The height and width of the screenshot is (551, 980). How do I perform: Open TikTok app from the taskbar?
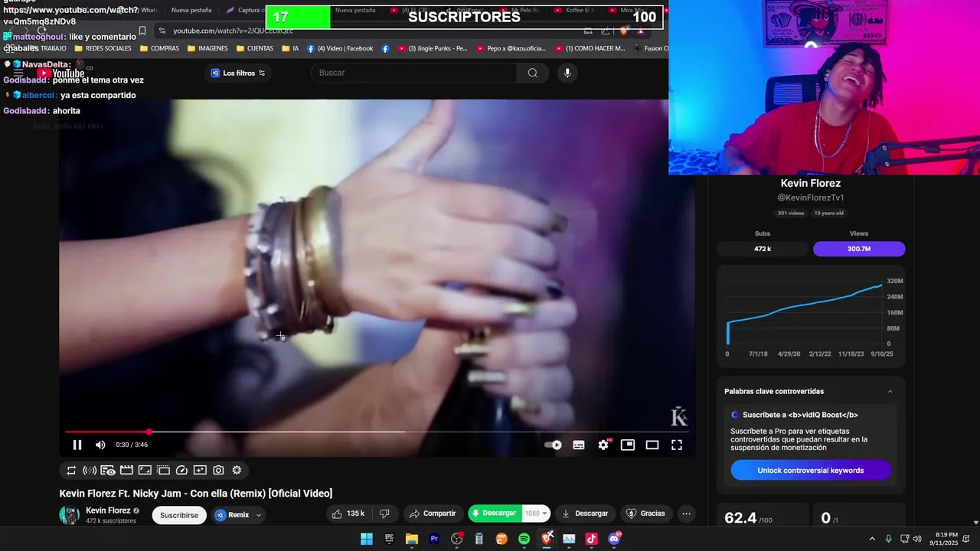coord(592,539)
